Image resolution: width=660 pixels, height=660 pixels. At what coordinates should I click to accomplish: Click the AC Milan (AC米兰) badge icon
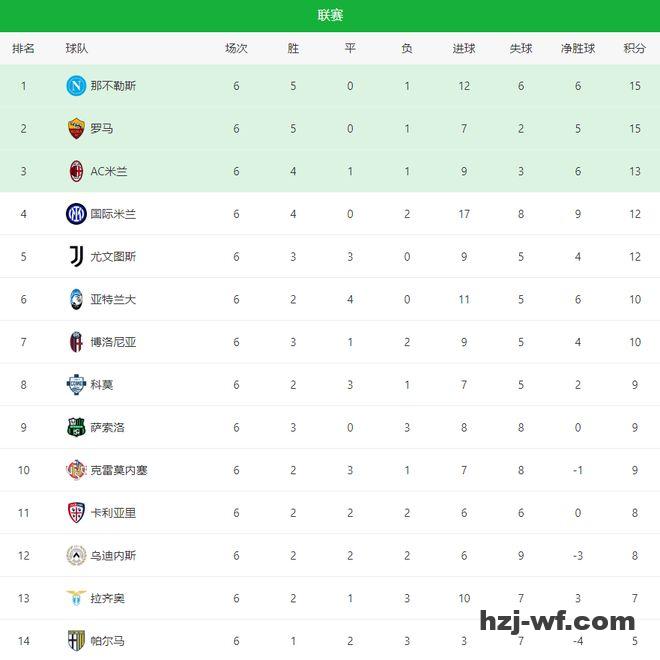coord(75,171)
